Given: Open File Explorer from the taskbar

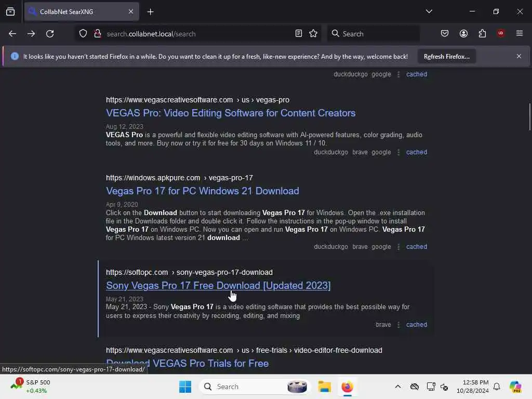Looking at the screenshot, I should (x=324, y=387).
